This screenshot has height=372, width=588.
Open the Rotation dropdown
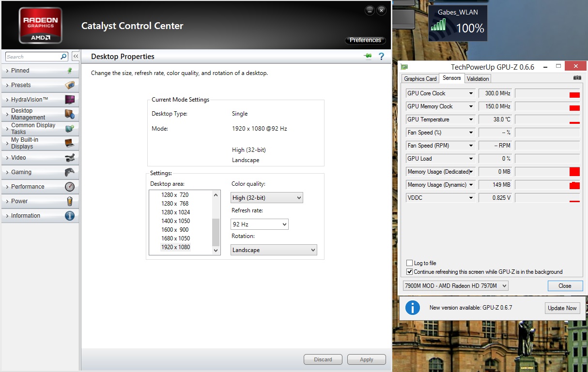(274, 250)
